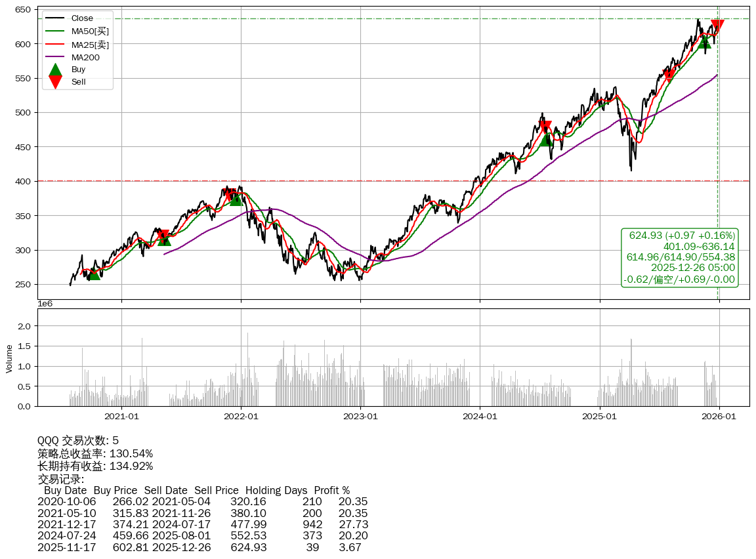The image size is (756, 559).
Task: Click the Profit % column header
Action: (x=331, y=491)
